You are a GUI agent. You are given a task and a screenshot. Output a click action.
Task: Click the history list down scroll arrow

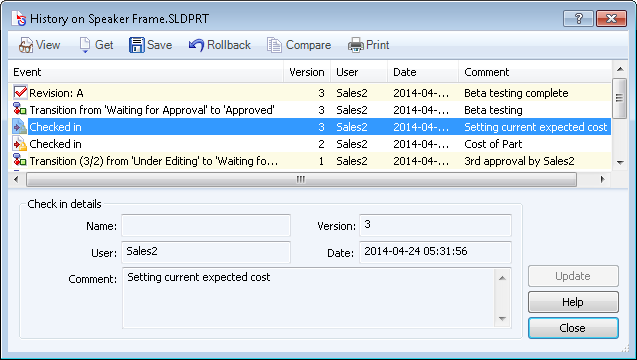point(620,163)
